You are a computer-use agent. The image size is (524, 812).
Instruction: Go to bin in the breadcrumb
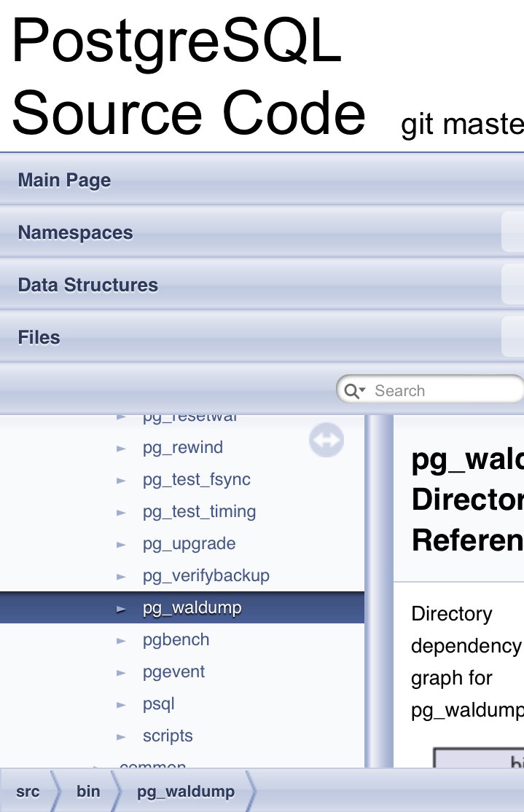tap(88, 792)
